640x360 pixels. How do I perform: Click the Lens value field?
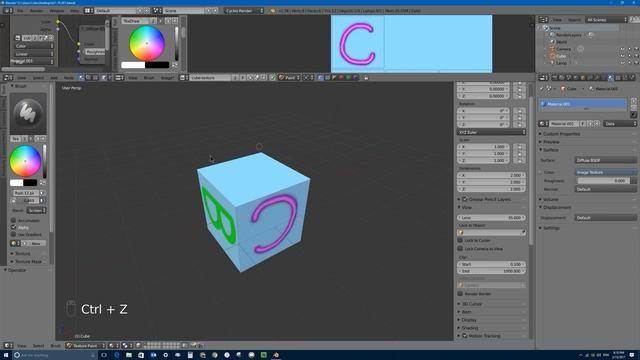(x=491, y=218)
